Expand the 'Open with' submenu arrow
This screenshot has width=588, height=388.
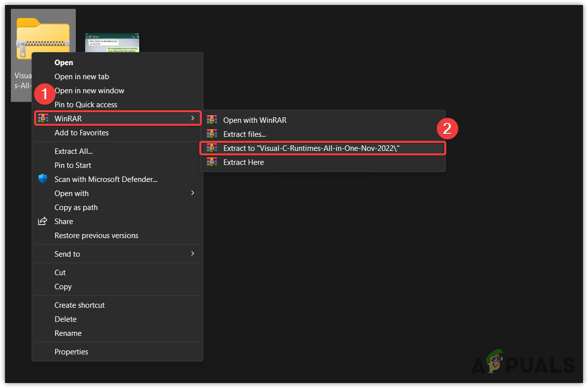[x=192, y=193]
